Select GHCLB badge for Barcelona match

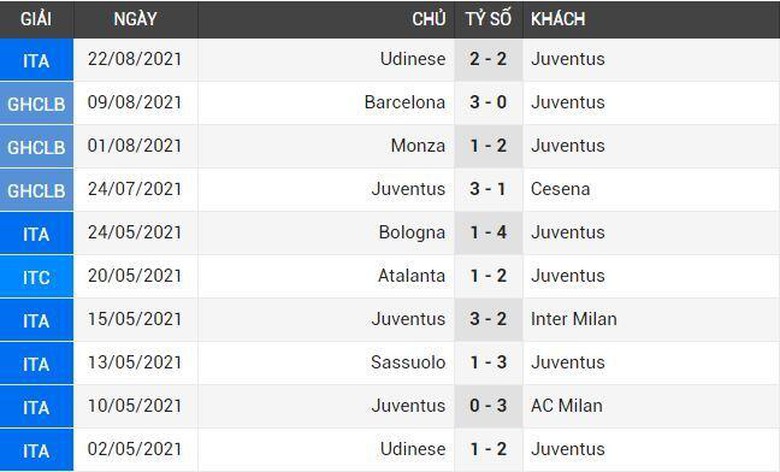click(36, 103)
